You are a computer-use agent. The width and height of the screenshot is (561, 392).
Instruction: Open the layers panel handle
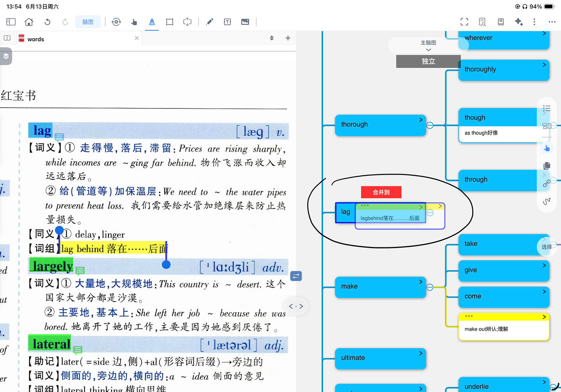coord(6,56)
